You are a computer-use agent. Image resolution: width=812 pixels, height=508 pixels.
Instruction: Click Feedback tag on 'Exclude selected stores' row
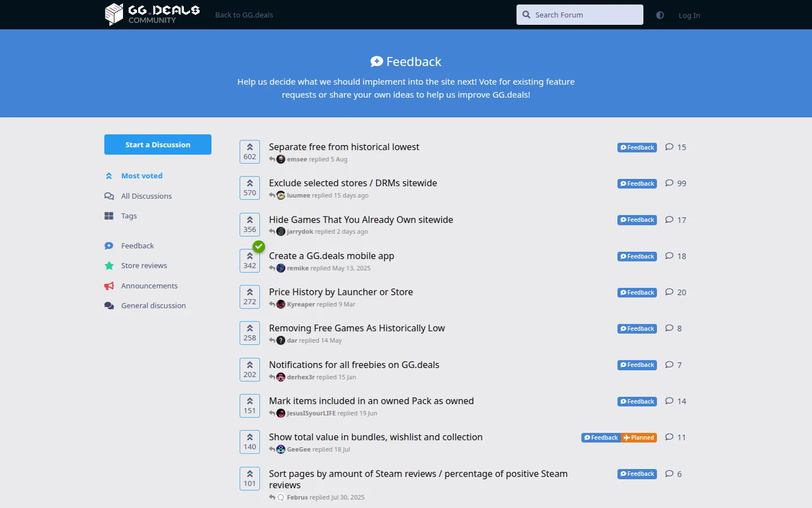tap(637, 183)
